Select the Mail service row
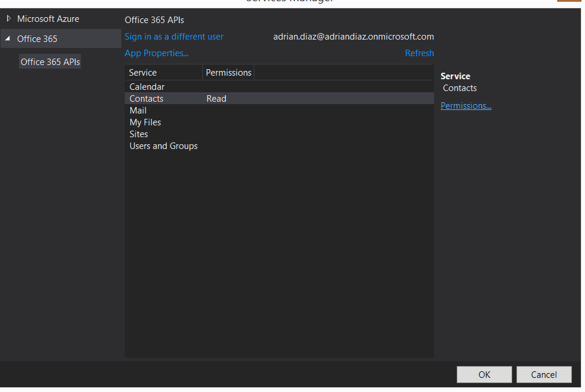Image resolution: width=585 pixels, height=392 pixels. [279, 111]
